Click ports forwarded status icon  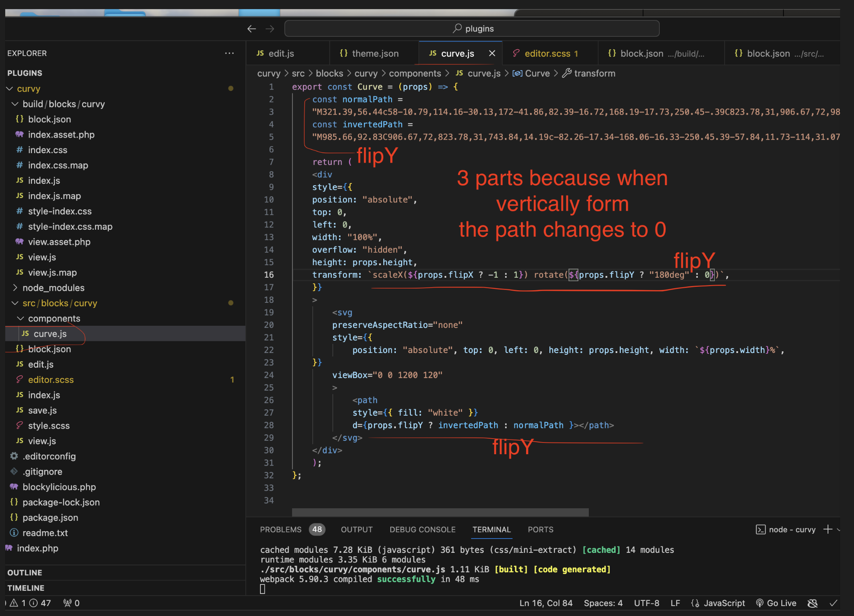(71, 603)
